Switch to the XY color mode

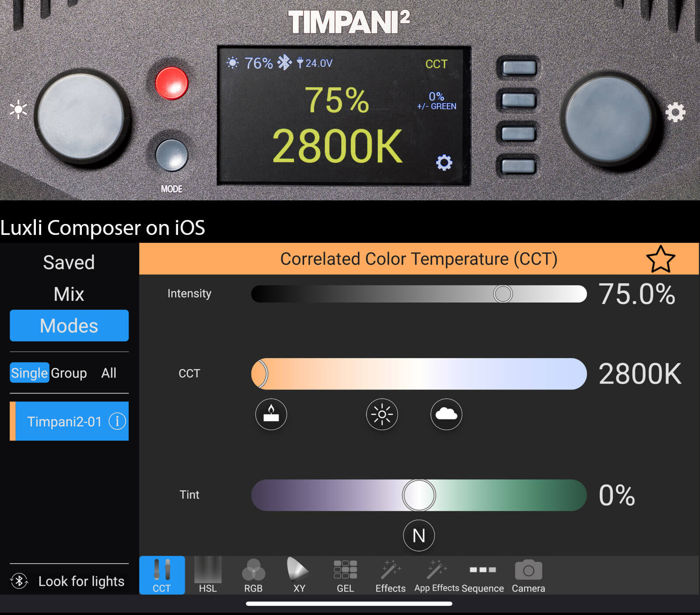tap(299, 576)
